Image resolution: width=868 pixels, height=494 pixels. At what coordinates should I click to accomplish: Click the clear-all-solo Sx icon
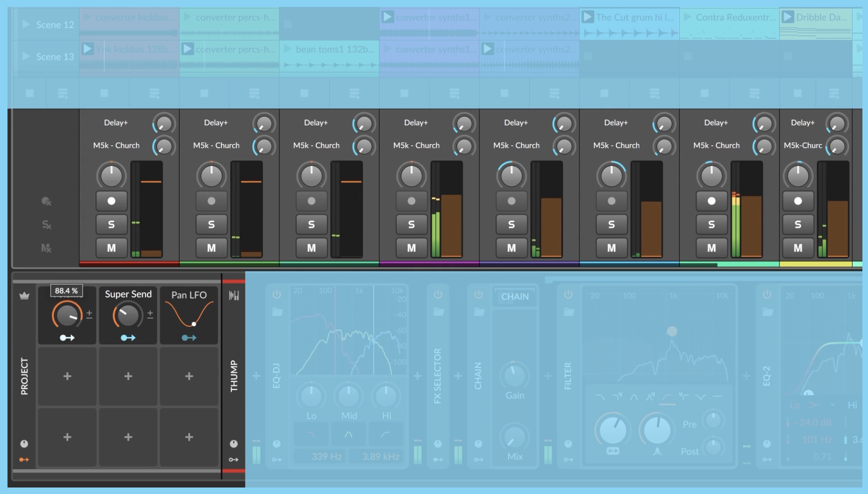46,225
